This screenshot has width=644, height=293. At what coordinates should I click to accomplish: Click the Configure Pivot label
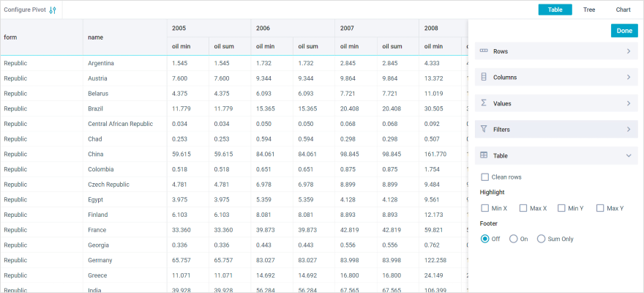click(24, 10)
